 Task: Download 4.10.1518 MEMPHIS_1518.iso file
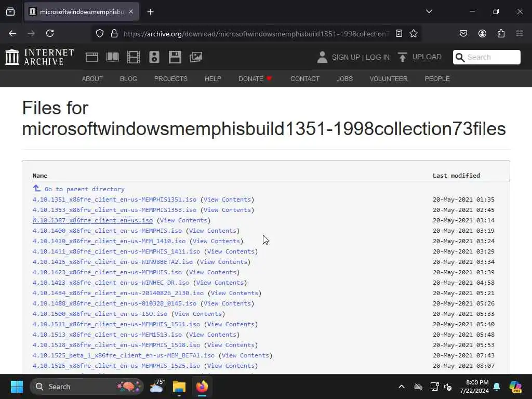tap(116, 345)
